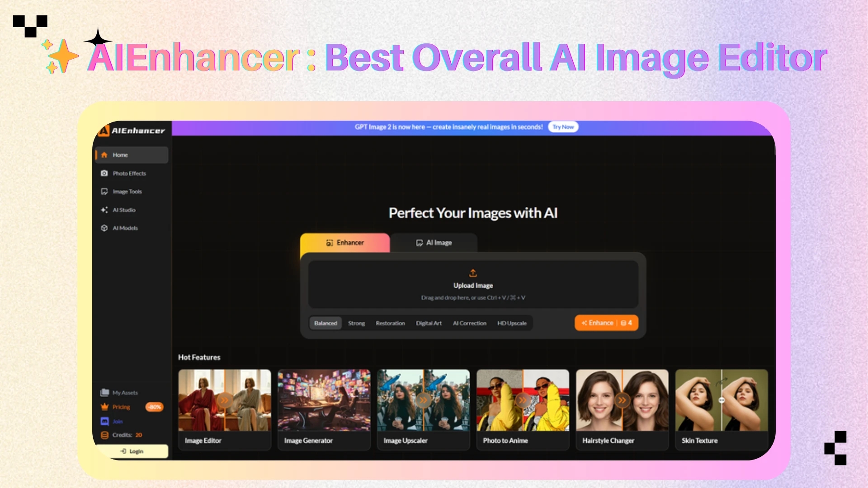Click the Login arrow icon
The width and height of the screenshot is (868, 488).
[123, 451]
